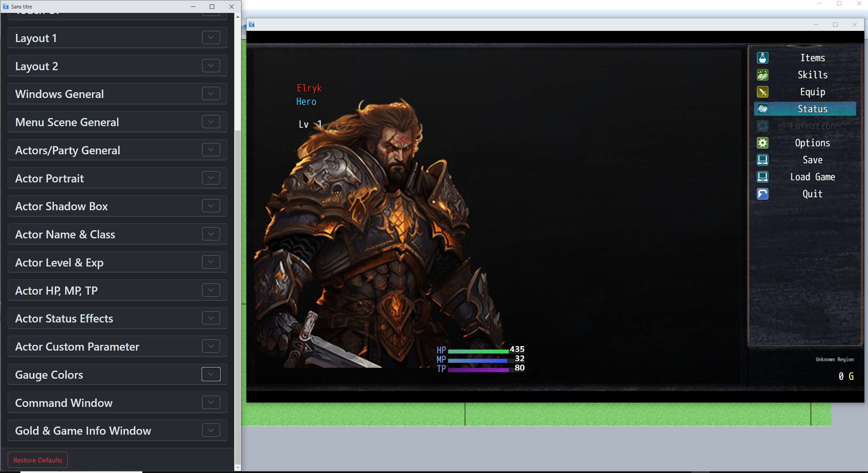Select Options in the game menu
The image size is (868, 473).
point(812,143)
